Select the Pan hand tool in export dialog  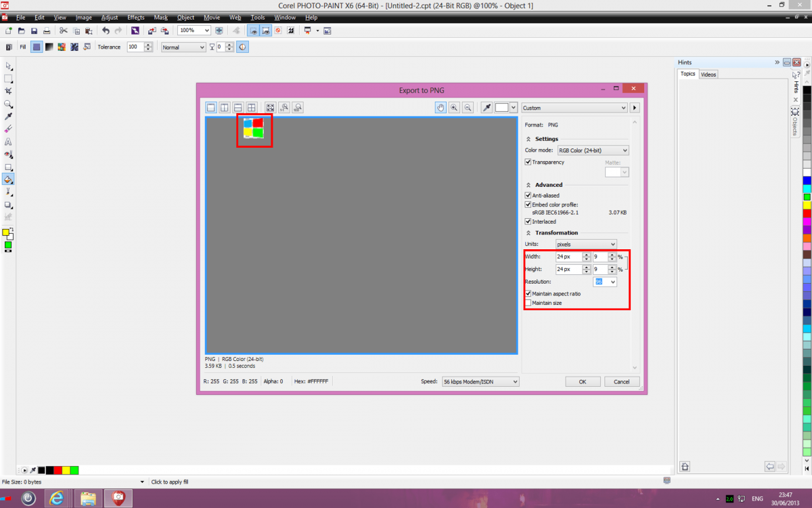pos(441,108)
